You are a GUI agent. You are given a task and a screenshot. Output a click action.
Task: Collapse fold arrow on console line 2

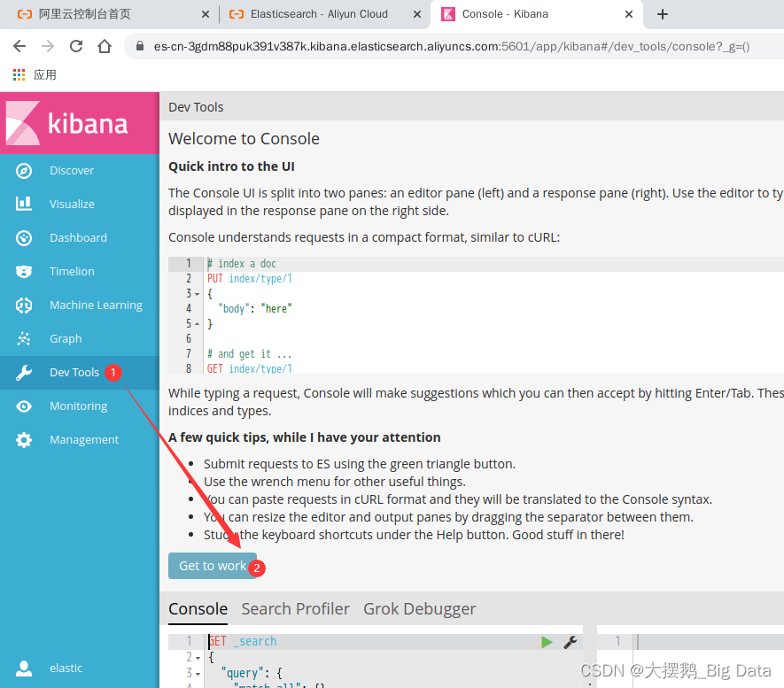(x=198, y=658)
